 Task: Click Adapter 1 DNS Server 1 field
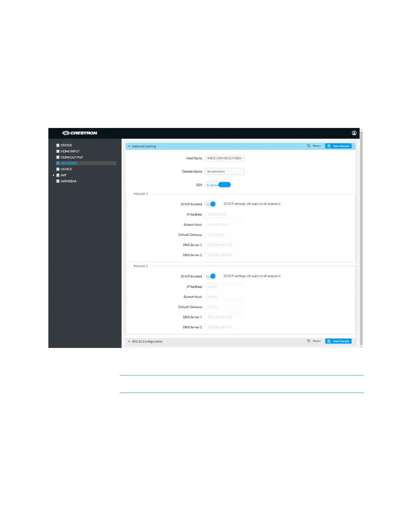point(225,245)
